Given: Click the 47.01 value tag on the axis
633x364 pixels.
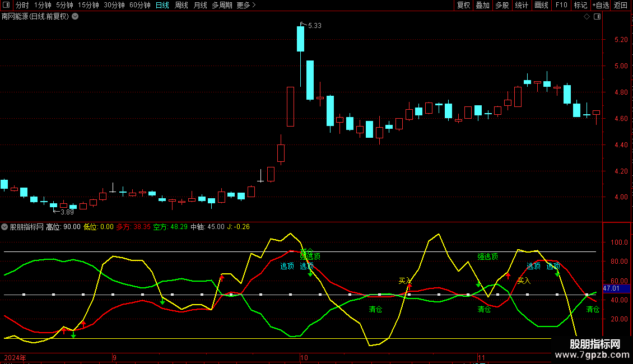Looking at the screenshot, I should click(x=616, y=288).
